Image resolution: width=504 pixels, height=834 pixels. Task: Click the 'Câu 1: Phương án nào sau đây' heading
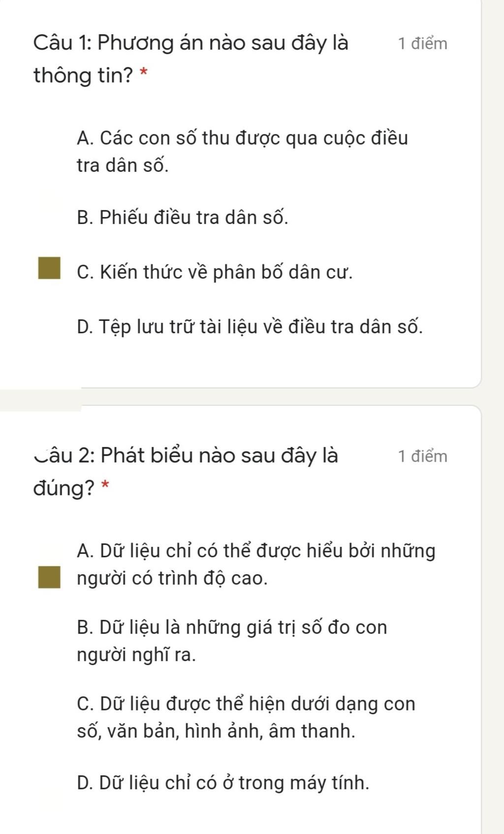[191, 43]
